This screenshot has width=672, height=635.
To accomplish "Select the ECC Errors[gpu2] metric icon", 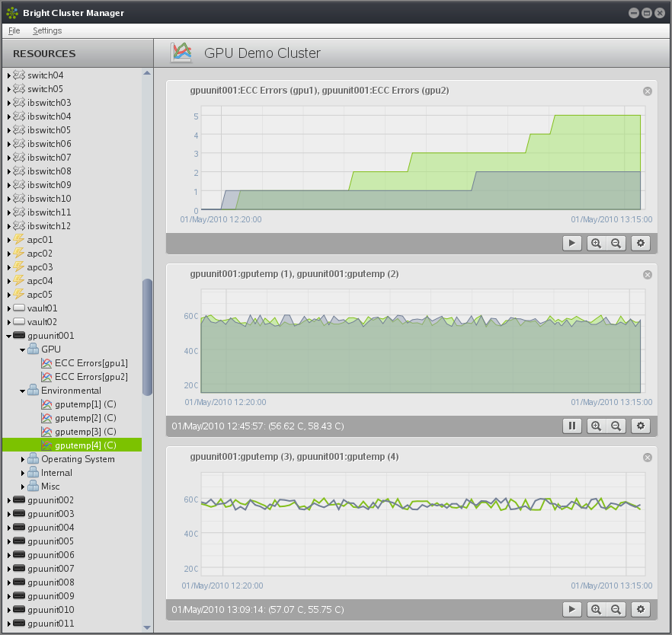I will [46, 377].
